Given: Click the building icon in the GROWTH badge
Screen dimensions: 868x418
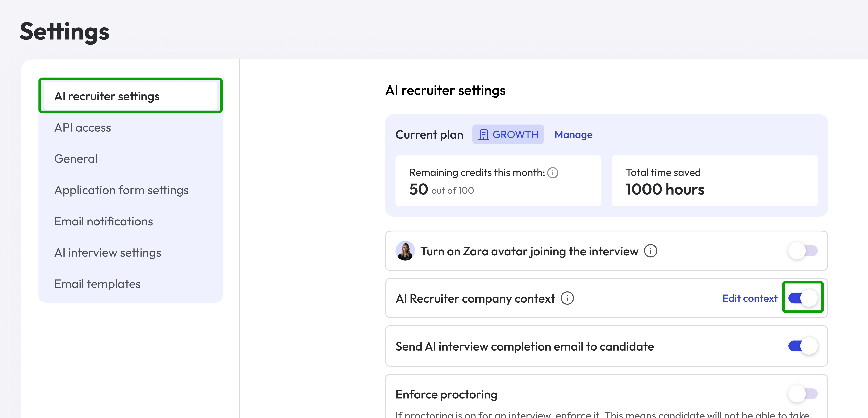Looking at the screenshot, I should coord(484,134).
